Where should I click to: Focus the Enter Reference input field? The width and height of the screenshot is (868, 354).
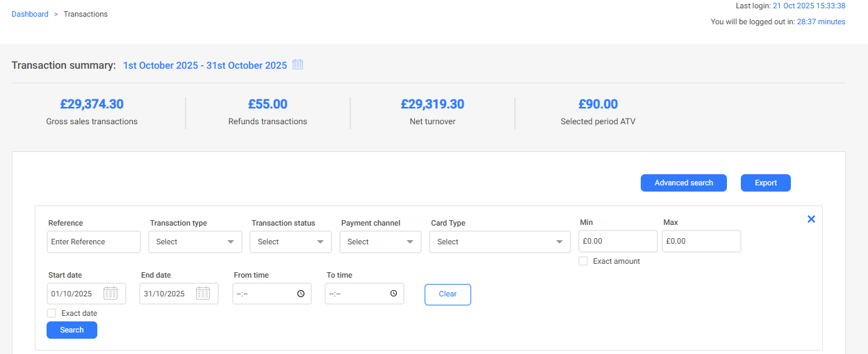coord(94,242)
